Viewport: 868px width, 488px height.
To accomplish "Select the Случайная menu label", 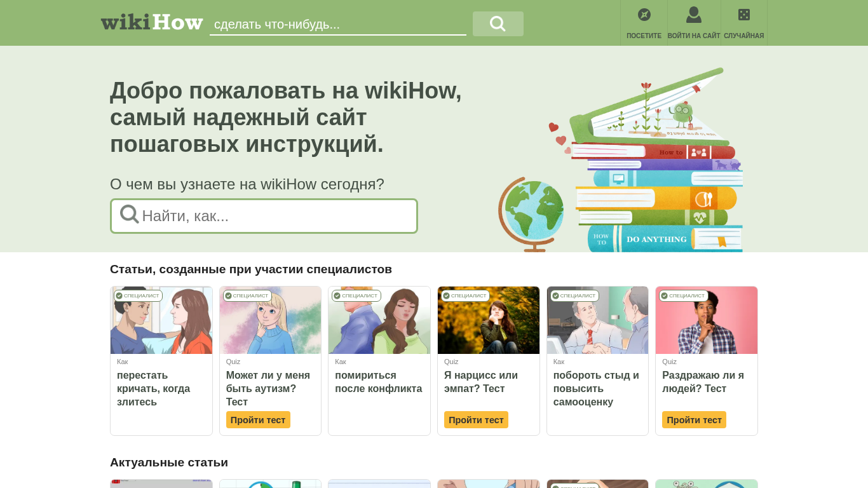I will click(744, 36).
